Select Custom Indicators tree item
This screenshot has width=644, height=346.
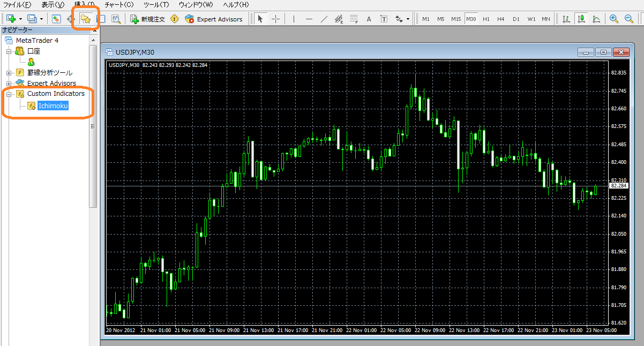56,94
